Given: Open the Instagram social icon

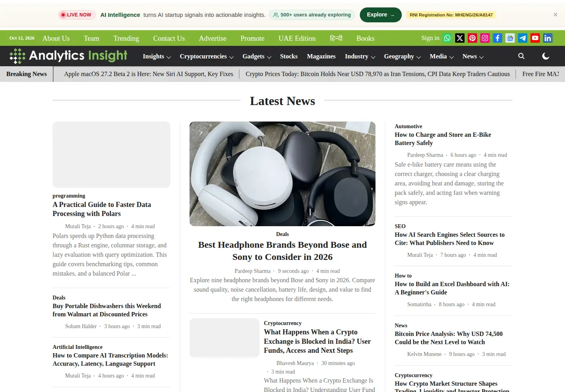Looking at the screenshot, I should click(485, 38).
